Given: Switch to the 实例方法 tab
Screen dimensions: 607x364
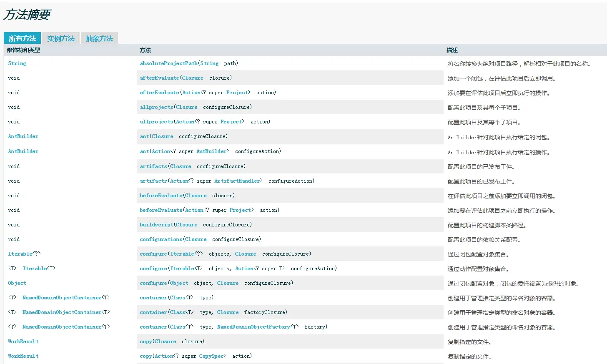Looking at the screenshot, I should (61, 38).
